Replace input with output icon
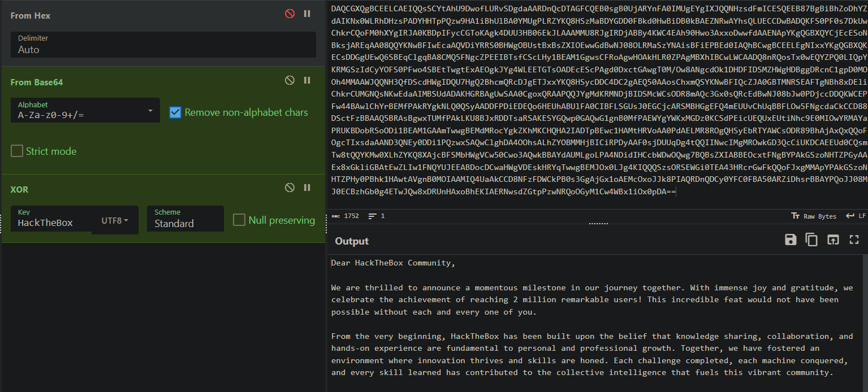868x392 pixels. point(832,240)
